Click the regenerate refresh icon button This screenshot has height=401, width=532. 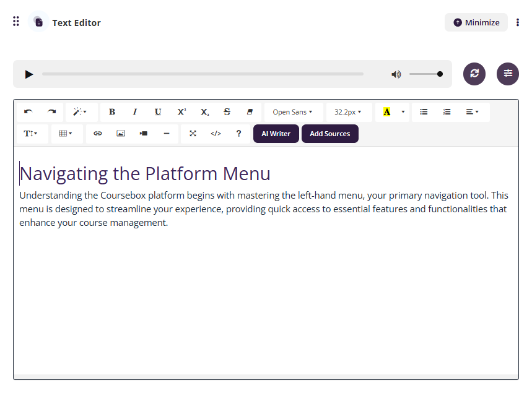coord(474,74)
